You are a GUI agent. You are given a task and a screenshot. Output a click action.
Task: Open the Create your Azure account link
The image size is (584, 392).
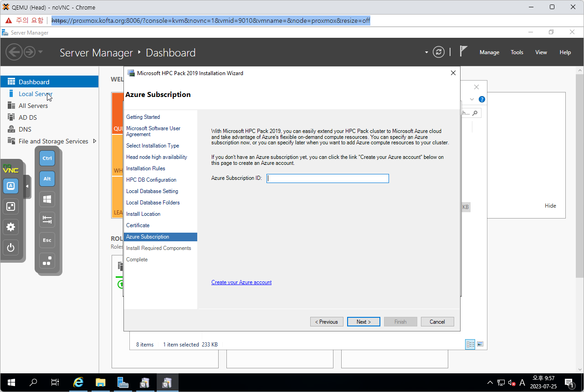click(x=241, y=282)
